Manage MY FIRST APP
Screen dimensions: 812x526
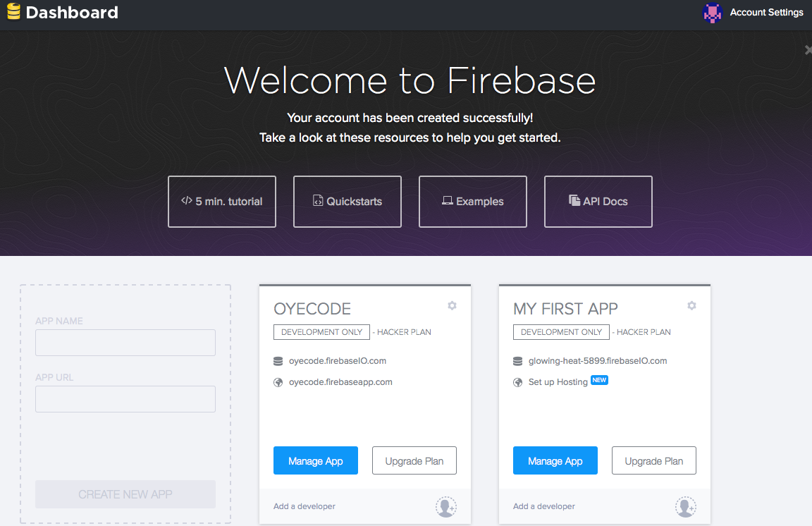click(x=555, y=460)
